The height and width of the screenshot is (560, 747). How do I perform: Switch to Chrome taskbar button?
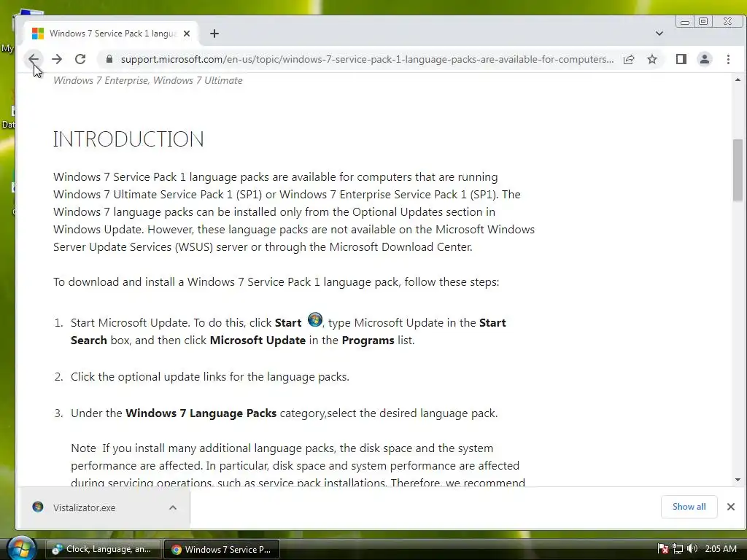pyautogui.click(x=222, y=549)
